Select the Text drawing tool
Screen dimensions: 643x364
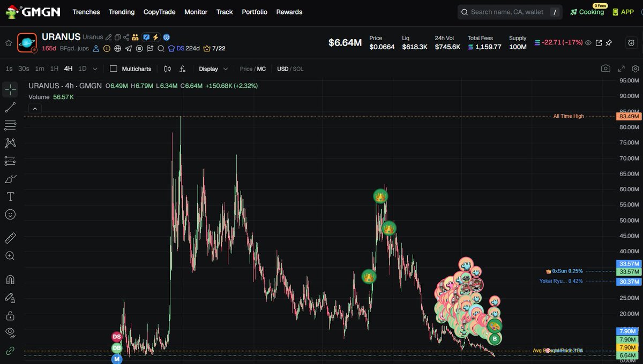tap(11, 196)
